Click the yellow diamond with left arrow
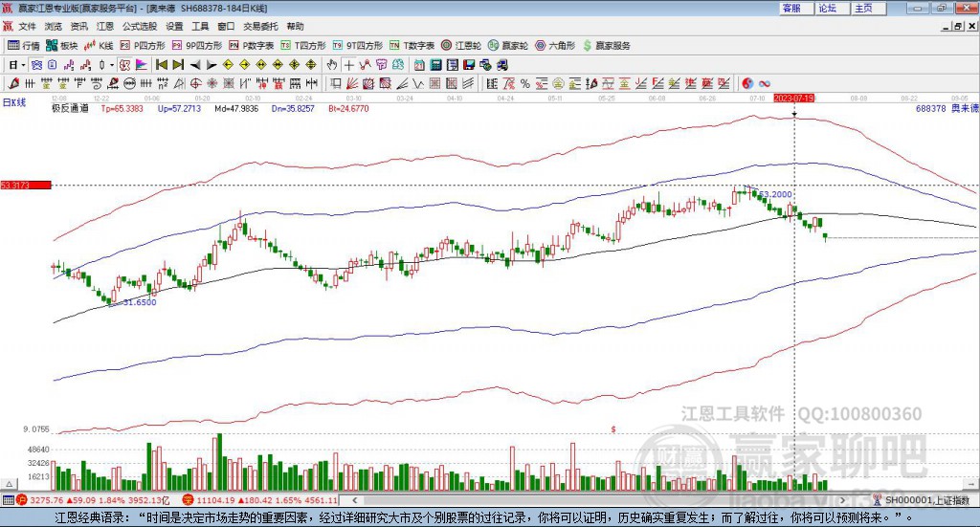The width and height of the screenshot is (980, 527). (x=228, y=65)
